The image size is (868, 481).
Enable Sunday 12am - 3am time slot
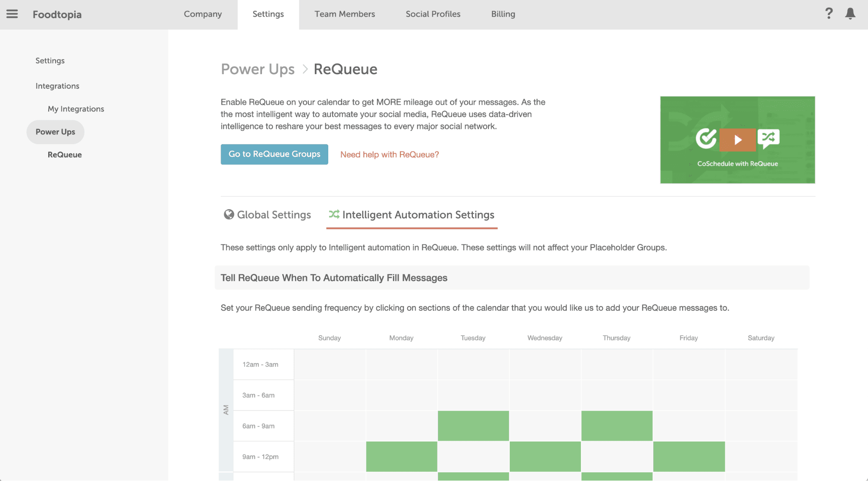click(330, 364)
